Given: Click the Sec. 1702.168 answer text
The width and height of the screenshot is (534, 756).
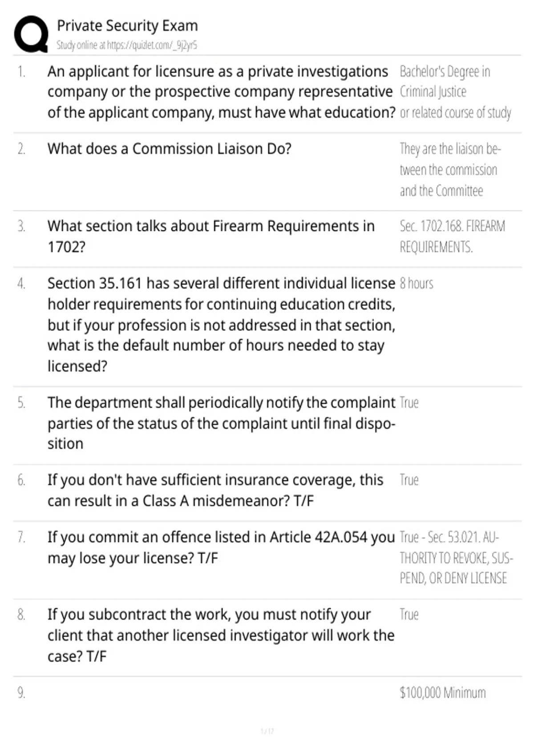Looking at the screenshot, I should coord(452,236).
